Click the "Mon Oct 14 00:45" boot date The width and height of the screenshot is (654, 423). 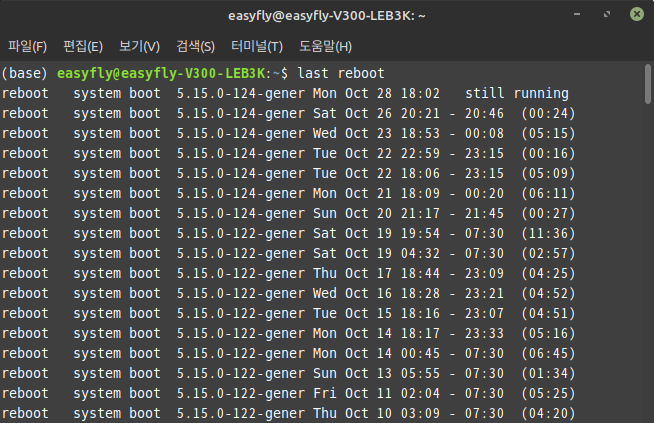point(376,354)
